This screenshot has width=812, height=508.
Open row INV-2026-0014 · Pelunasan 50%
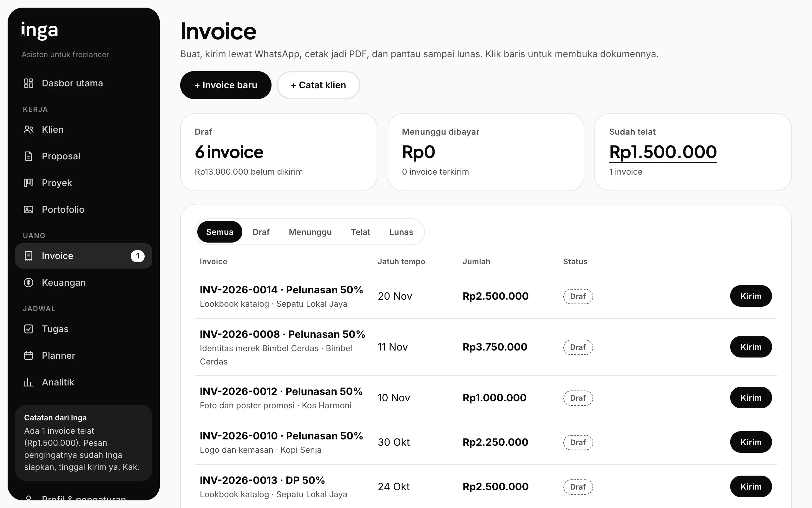[x=486, y=296]
